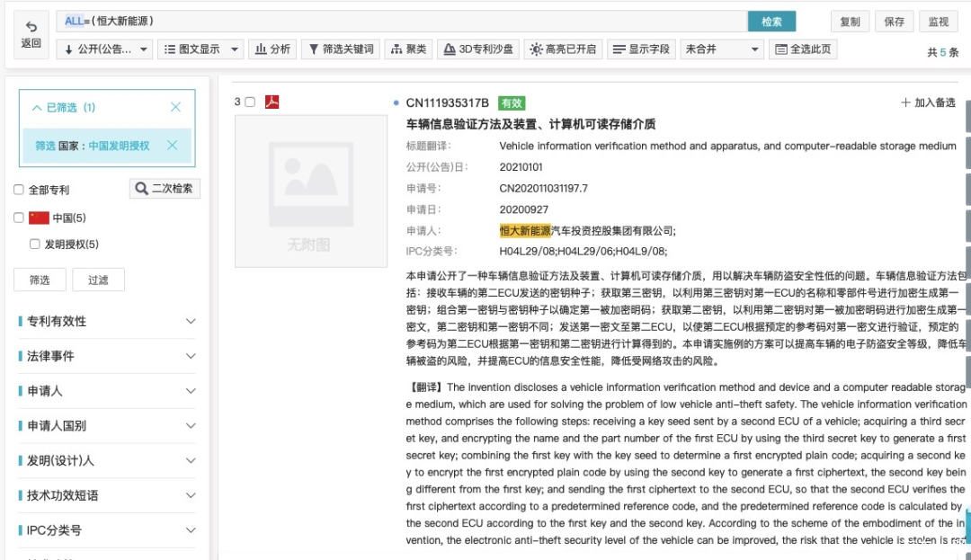The image size is (971, 560).
Task: Click the 有效 status badge
Action: [512, 103]
